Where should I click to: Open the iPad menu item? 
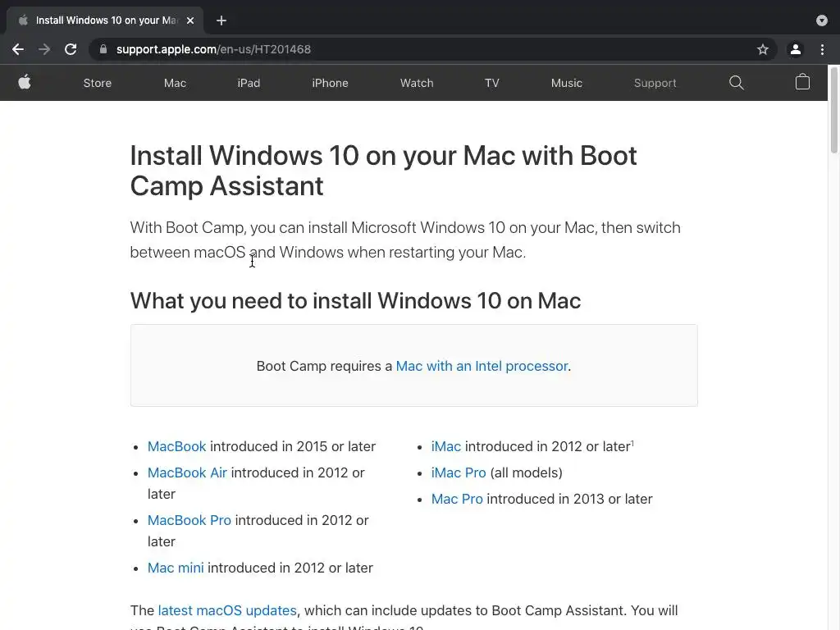[249, 83]
